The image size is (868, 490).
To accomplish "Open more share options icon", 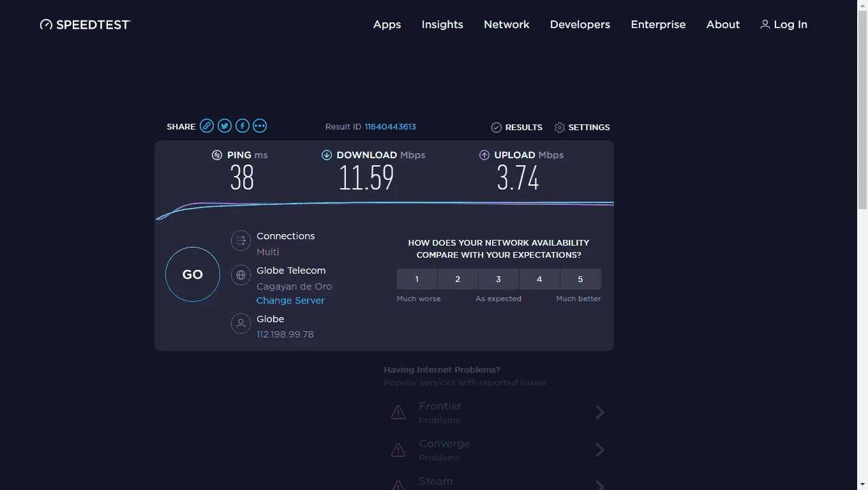I will (260, 126).
